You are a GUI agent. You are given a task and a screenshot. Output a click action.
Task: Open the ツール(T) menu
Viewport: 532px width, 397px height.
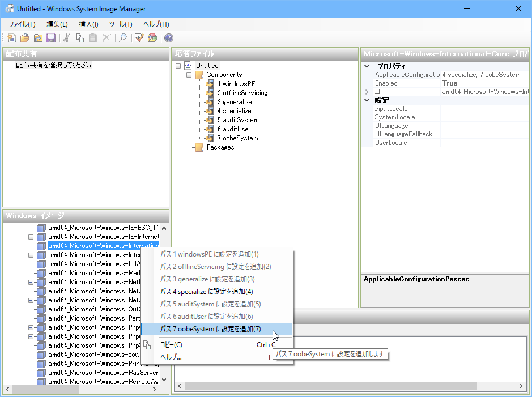point(121,24)
